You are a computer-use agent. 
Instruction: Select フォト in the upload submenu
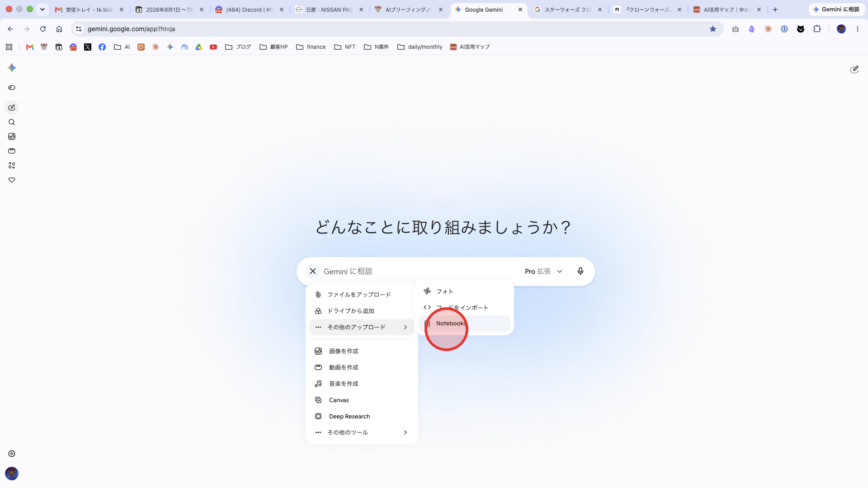pos(464,291)
